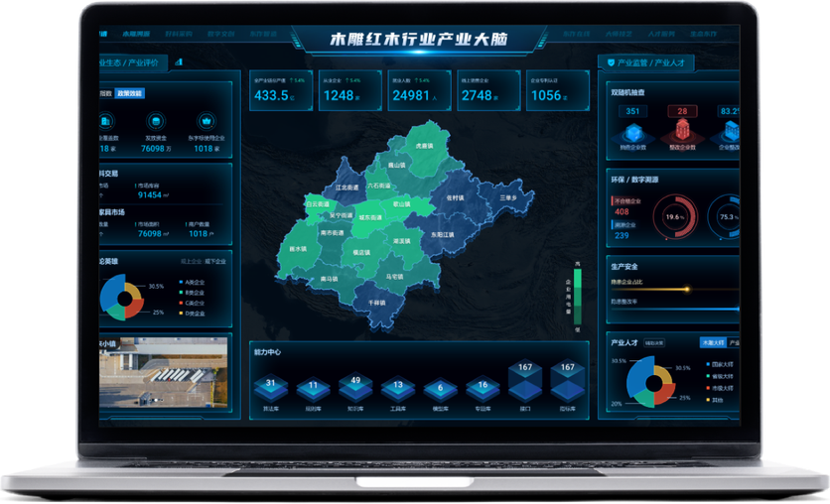
Task: Toggle the 木雕大师 option in 产业人才
Action: click(x=711, y=342)
